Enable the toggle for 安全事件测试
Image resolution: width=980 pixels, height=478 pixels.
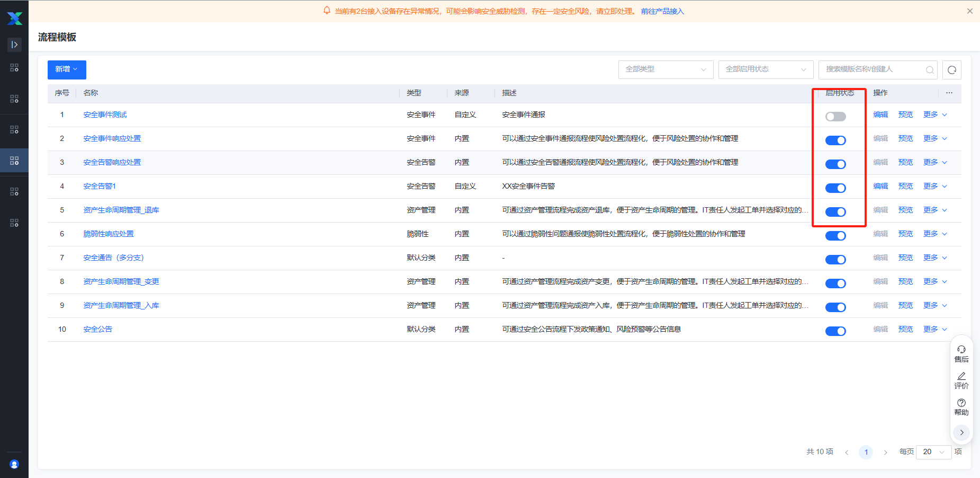[835, 117]
